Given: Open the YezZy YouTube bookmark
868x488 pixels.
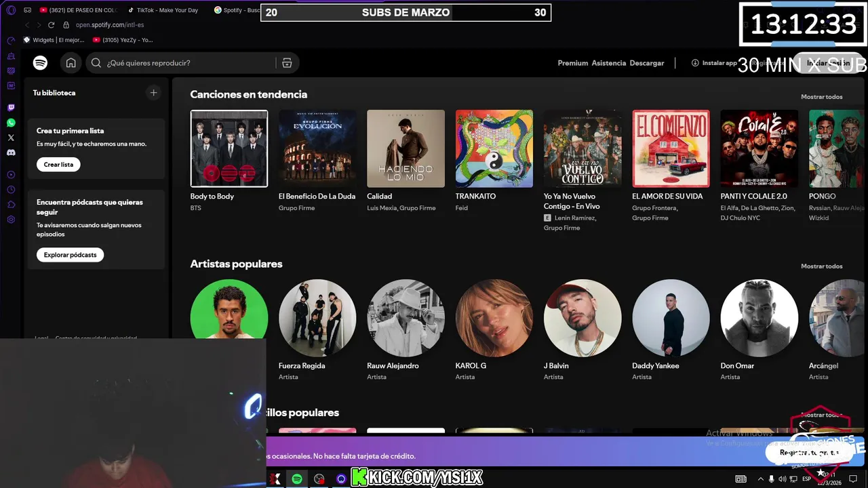Looking at the screenshot, I should [x=123, y=40].
